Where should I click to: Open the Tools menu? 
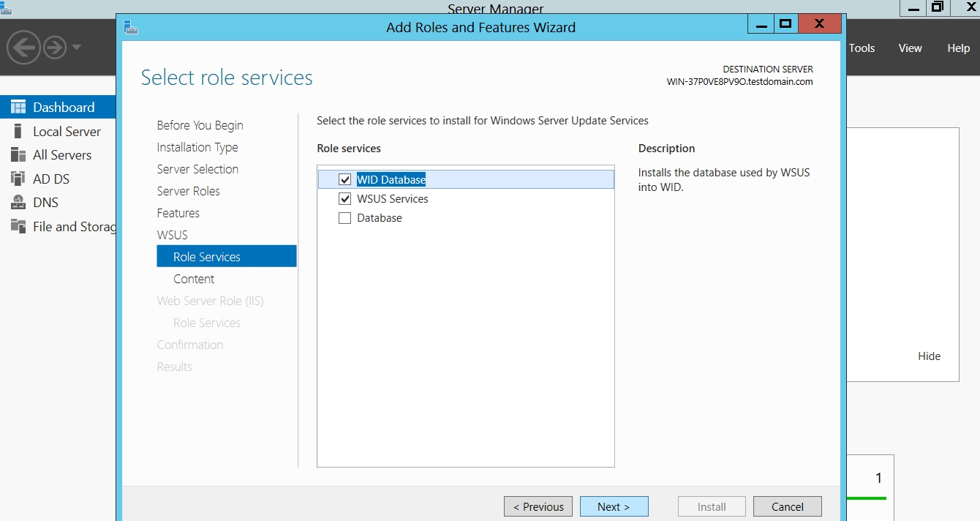(x=862, y=48)
